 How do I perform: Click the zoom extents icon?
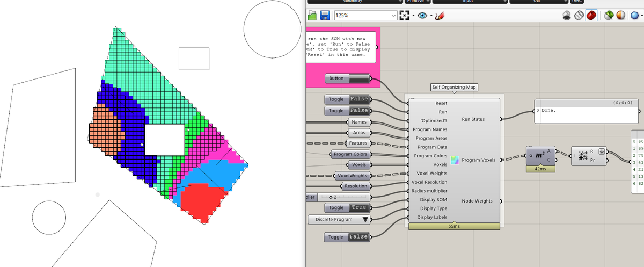pyautogui.click(x=405, y=16)
